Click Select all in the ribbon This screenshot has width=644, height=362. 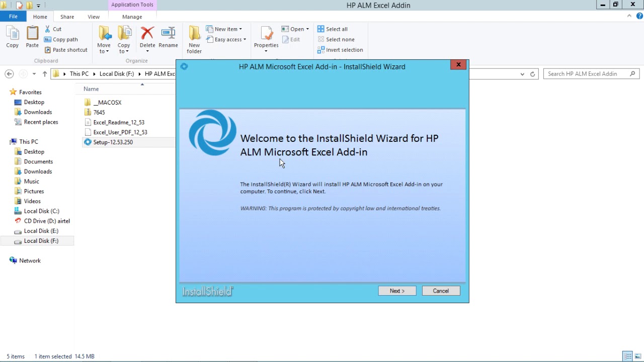(x=333, y=29)
